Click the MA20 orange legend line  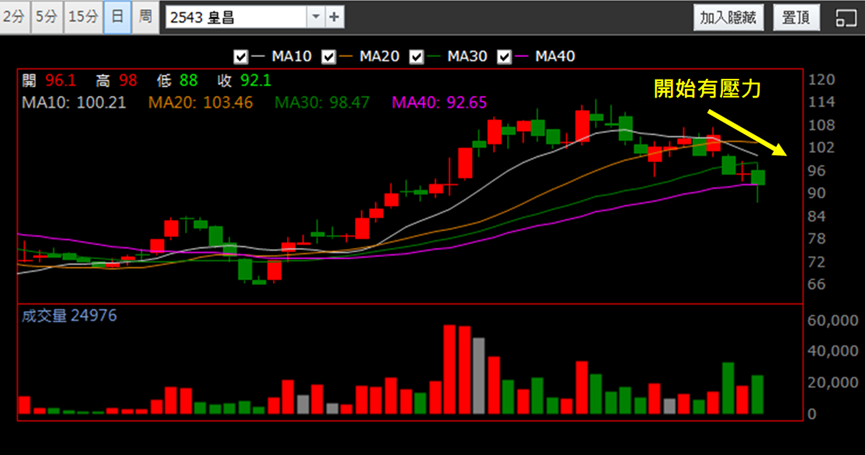[346, 56]
